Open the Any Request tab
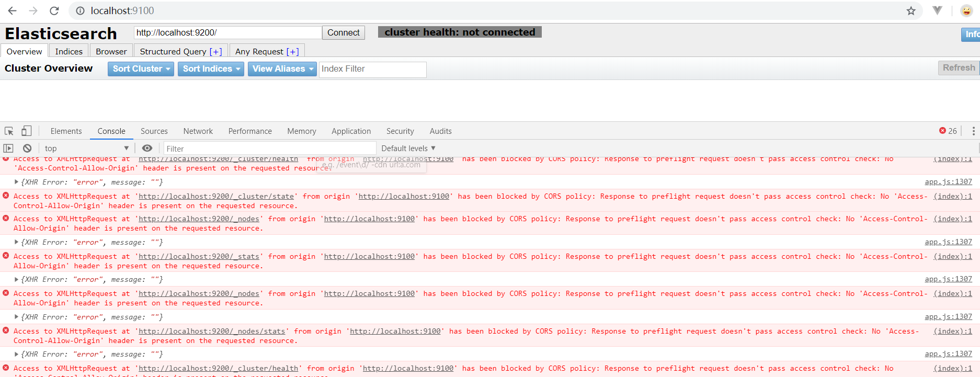Image resolution: width=980 pixels, height=377 pixels. tap(267, 51)
